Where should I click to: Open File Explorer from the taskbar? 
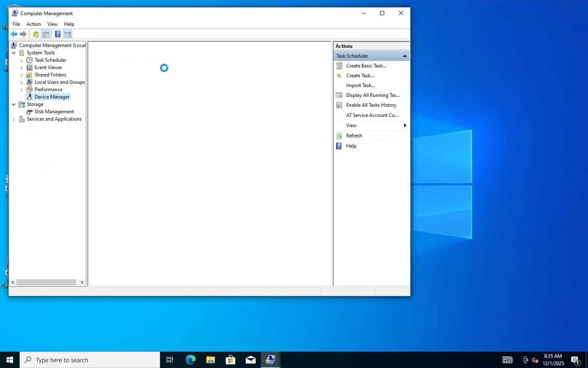pos(210,360)
